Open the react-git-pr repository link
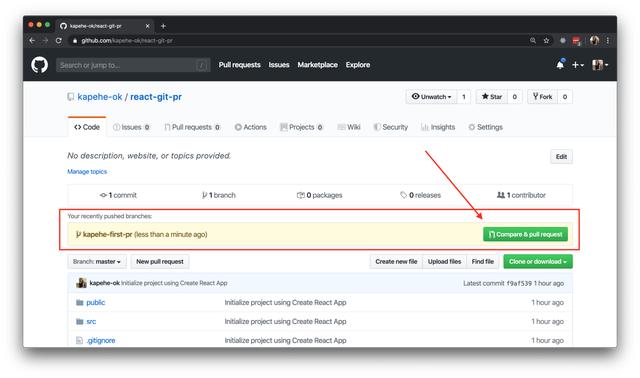This screenshot has width=640, height=378. coord(156,97)
